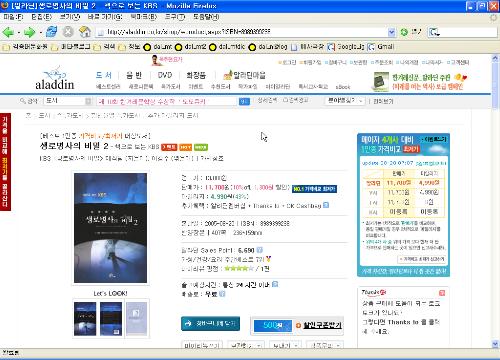Switch to the DVD store tab
The image size is (500, 360).
click(x=165, y=75)
